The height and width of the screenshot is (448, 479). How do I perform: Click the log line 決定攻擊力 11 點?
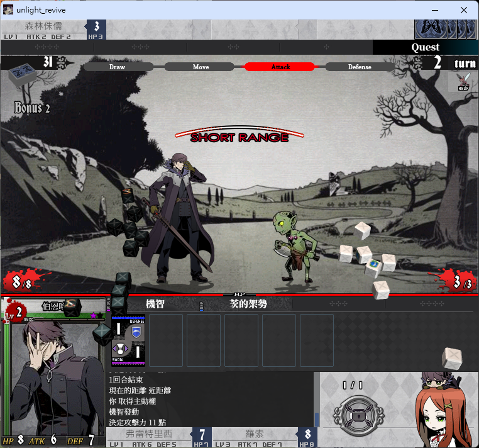138,422
